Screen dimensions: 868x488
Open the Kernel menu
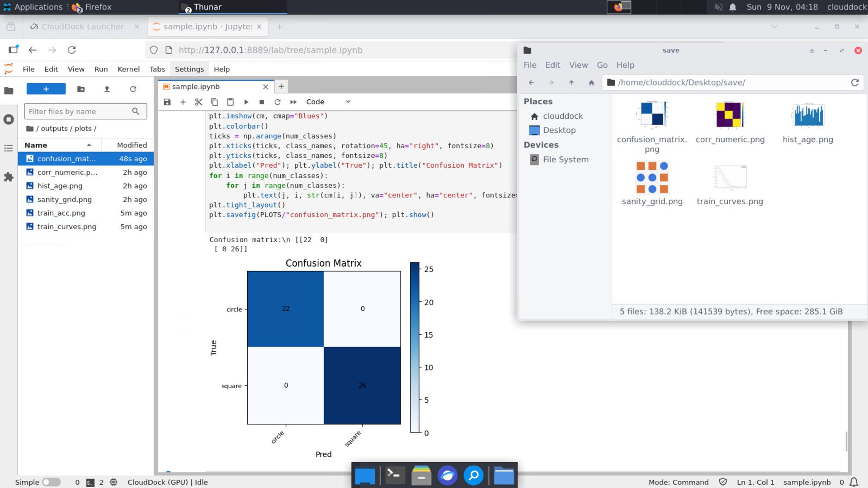[x=128, y=69]
